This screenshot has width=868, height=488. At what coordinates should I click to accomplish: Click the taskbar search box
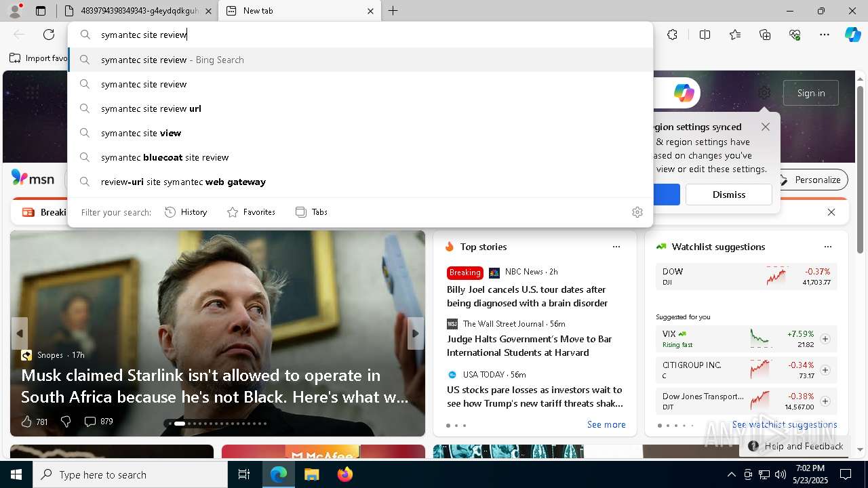pos(130,474)
